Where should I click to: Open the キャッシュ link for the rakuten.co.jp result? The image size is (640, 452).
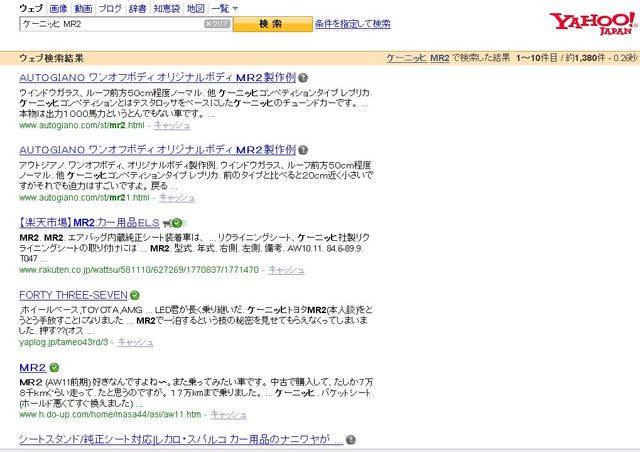[286, 270]
